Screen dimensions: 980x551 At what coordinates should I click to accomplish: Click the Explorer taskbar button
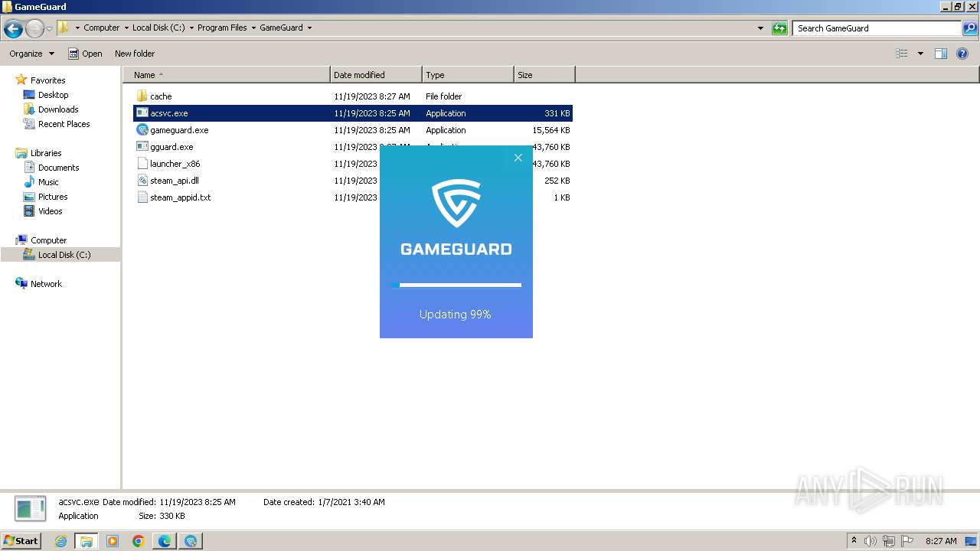tap(87, 541)
